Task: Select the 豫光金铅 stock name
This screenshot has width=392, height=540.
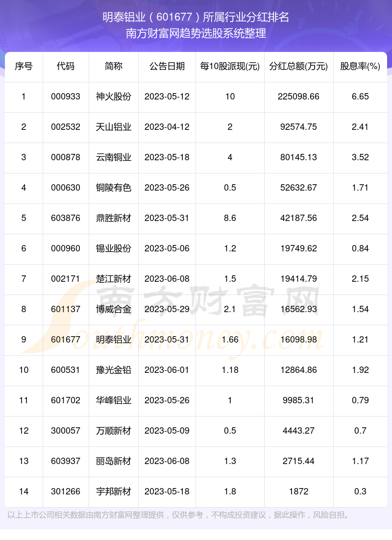Action: coord(113,370)
